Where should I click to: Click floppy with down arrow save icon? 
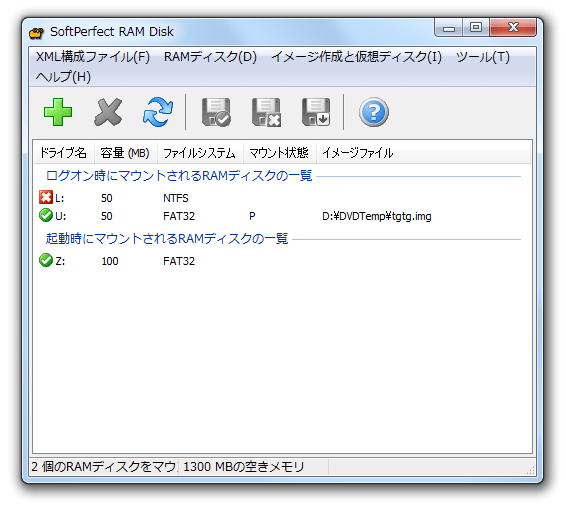[x=316, y=112]
